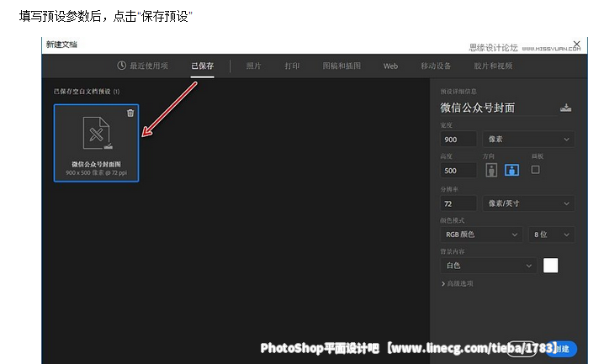Close the 新建文档 dialog
The width and height of the screenshot is (604, 364).
click(576, 45)
